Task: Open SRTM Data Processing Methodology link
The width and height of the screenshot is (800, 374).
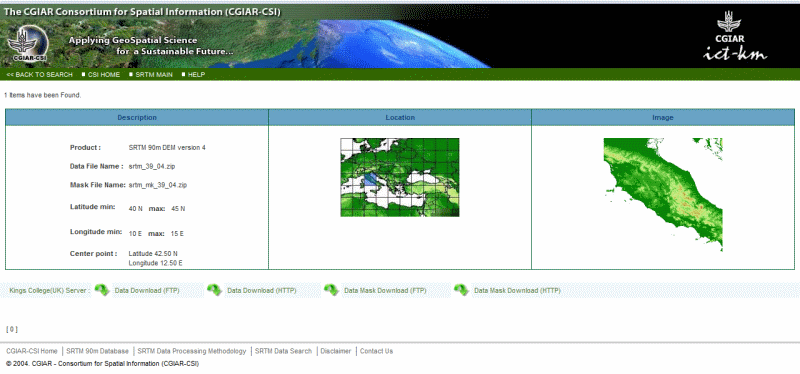Action: (x=192, y=351)
